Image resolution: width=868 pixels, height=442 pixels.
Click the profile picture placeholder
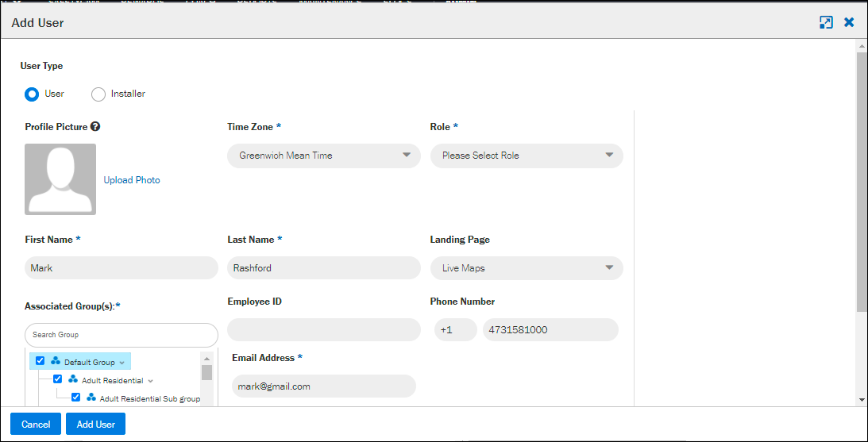[60, 179]
